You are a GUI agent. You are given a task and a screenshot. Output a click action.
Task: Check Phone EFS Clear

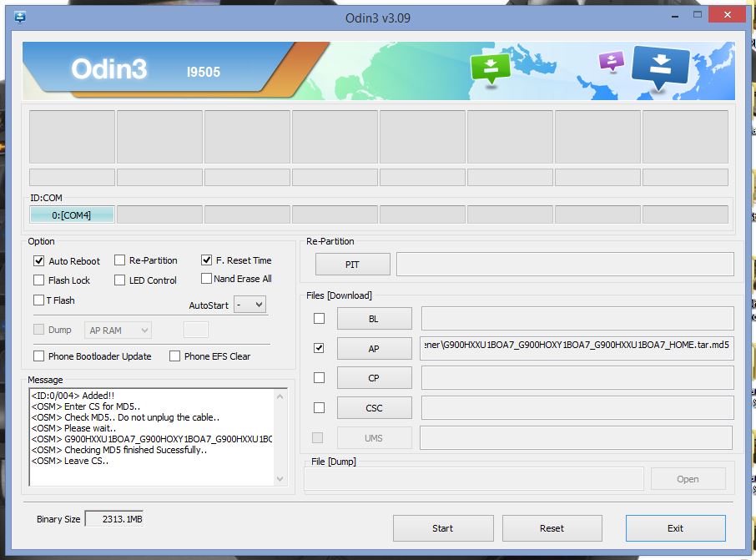[174, 356]
